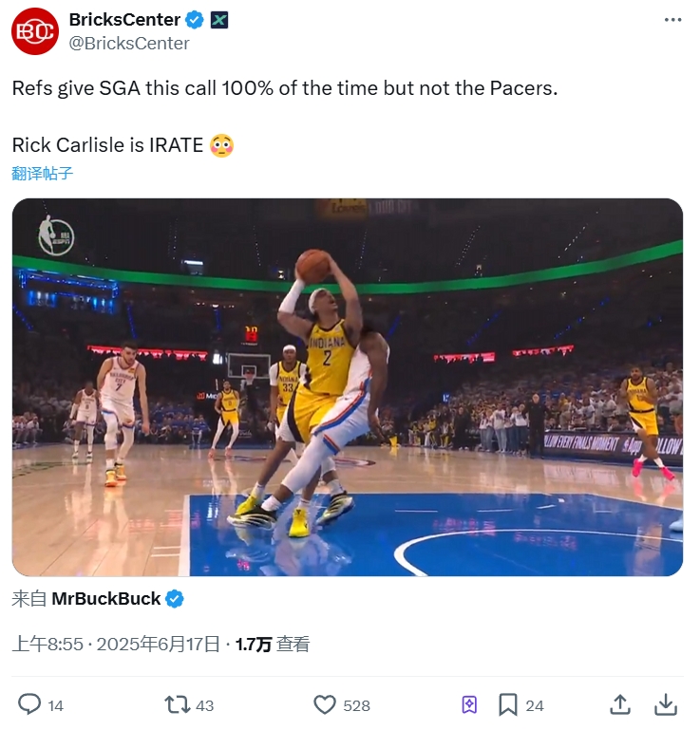Like the post with the heart icon
The height and width of the screenshot is (730, 700).
tap(326, 704)
